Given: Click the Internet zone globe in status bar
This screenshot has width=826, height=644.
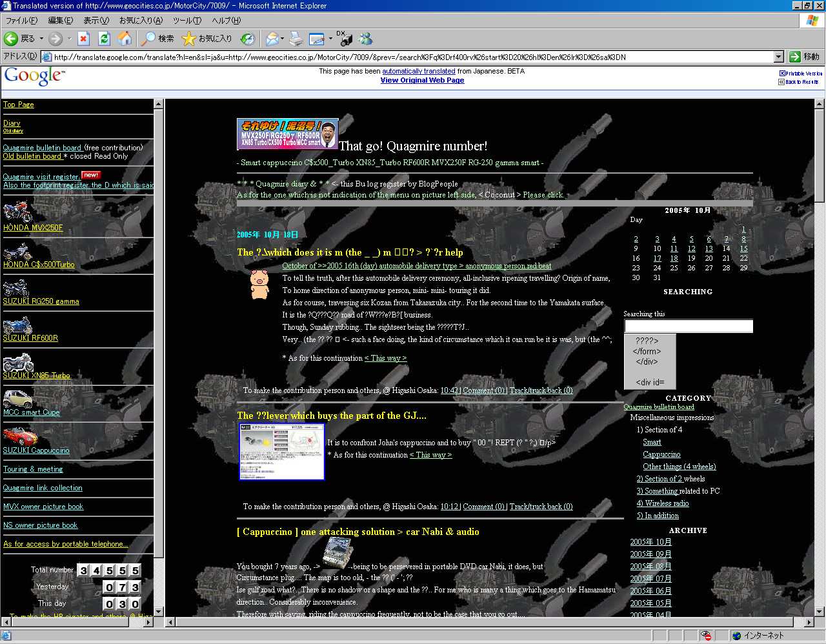Looking at the screenshot, I should [736, 636].
